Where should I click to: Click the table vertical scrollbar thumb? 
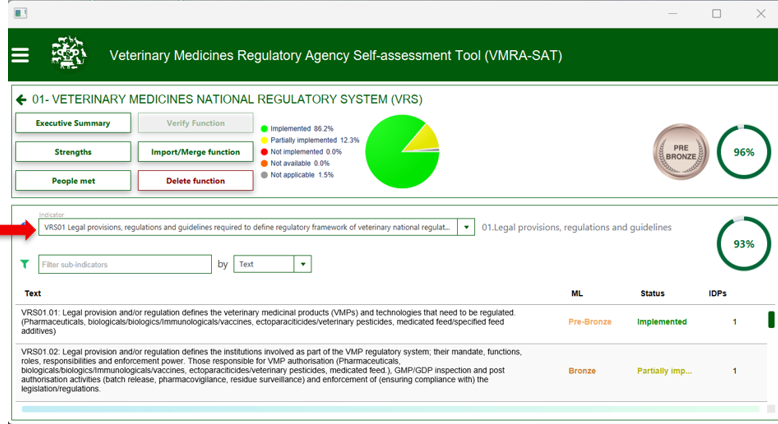coord(771,319)
